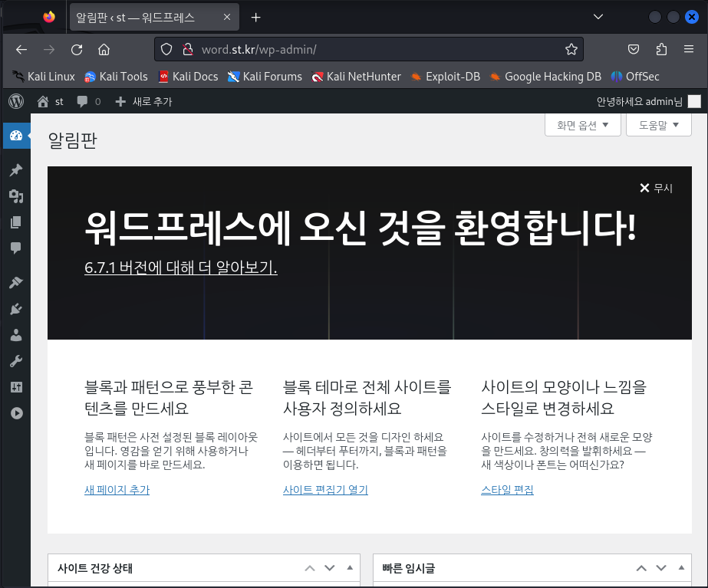This screenshot has width=708, height=588.
Task: Open Appearance brush sidebar icon
Action: [x=16, y=282]
